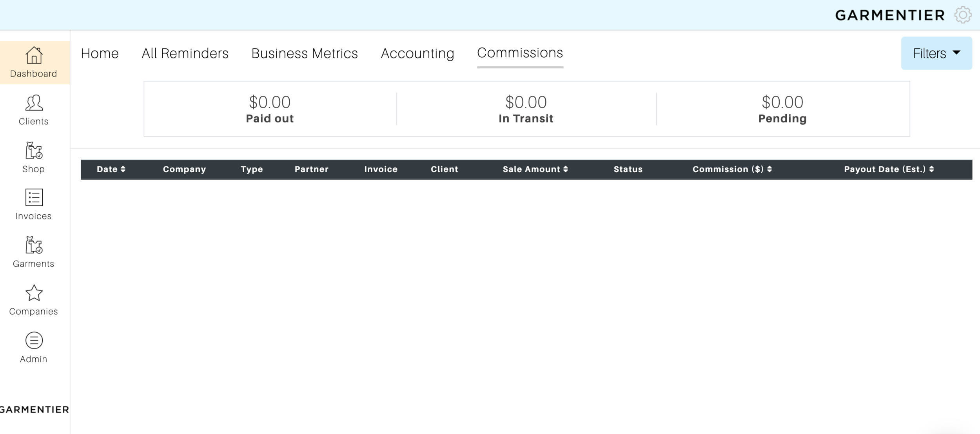Sort table by Date column

[111, 169]
